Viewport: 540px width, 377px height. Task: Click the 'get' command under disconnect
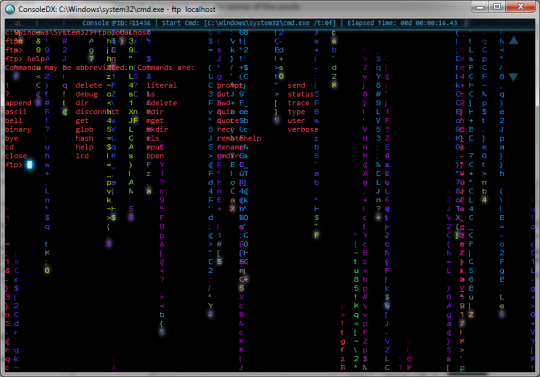[x=82, y=121]
